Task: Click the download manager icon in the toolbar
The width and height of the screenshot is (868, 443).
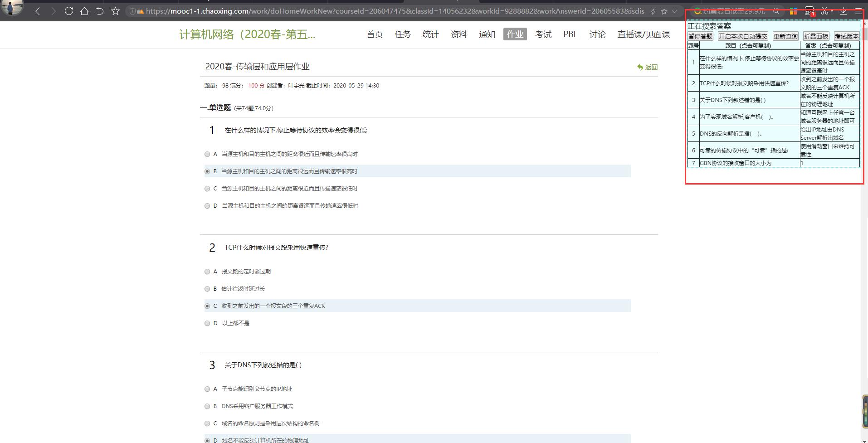Action: (x=843, y=11)
